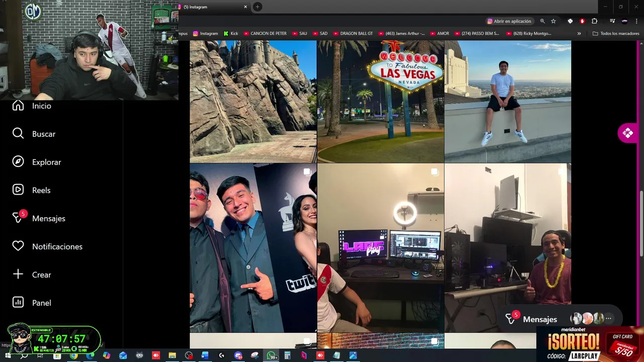Open the Las Vegas sign post
The image size is (644, 362).
[380, 102]
